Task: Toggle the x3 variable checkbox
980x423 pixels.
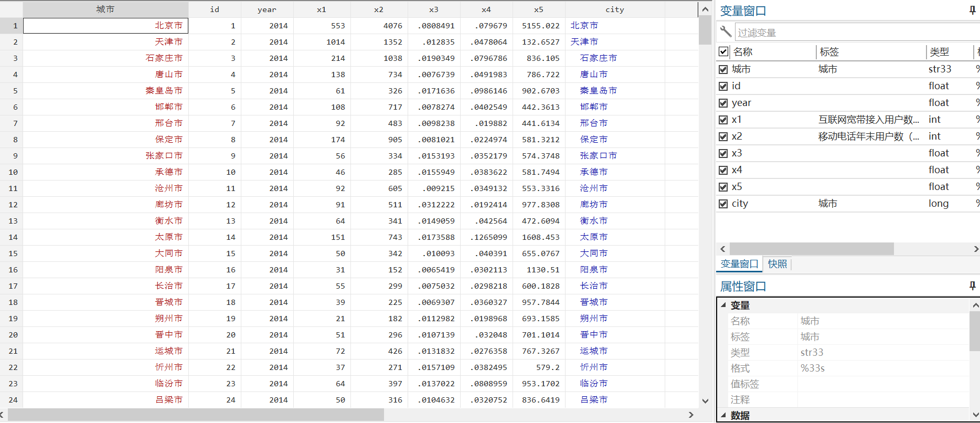Action: coord(723,153)
